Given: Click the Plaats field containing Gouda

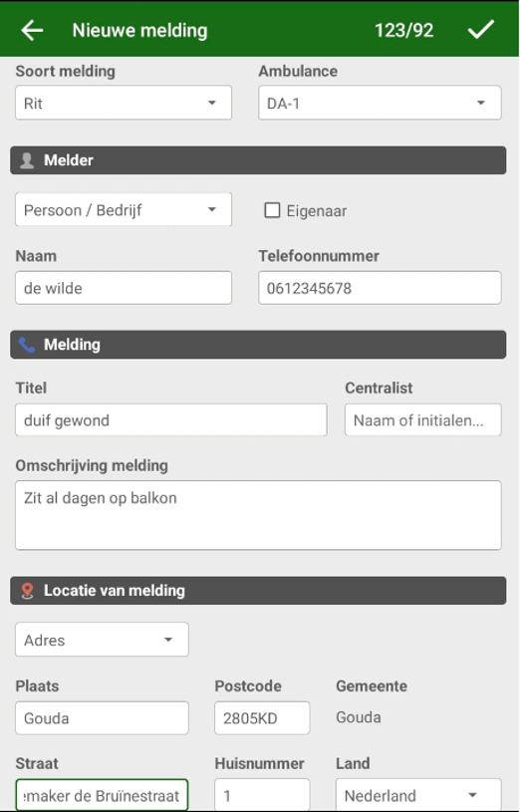Looking at the screenshot, I should tap(102, 717).
